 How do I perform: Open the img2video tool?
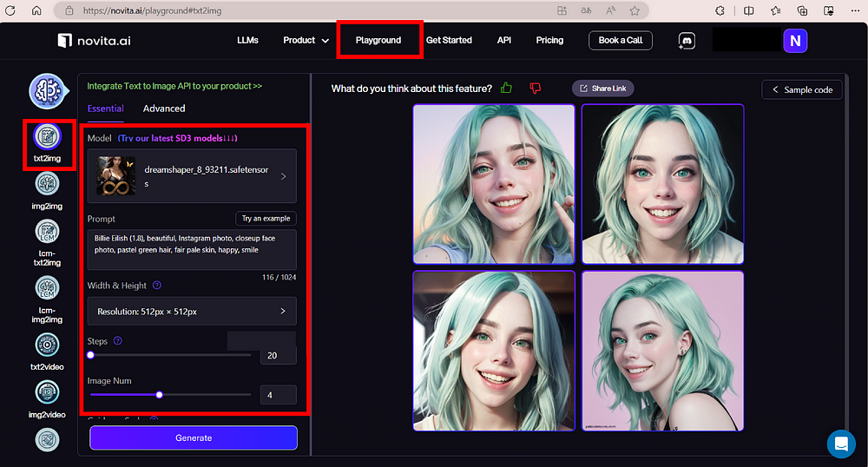tap(47, 392)
